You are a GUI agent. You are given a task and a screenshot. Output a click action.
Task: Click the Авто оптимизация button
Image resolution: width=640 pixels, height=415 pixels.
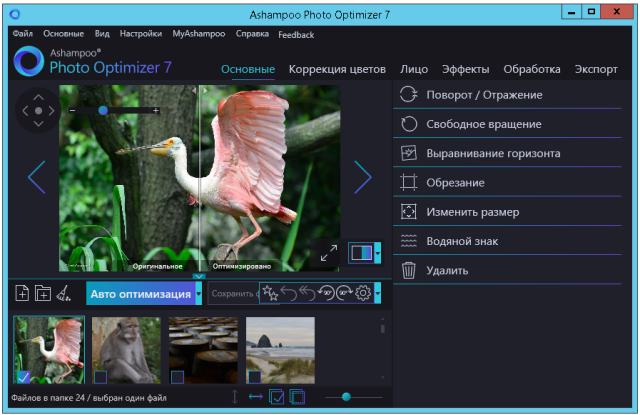point(140,293)
